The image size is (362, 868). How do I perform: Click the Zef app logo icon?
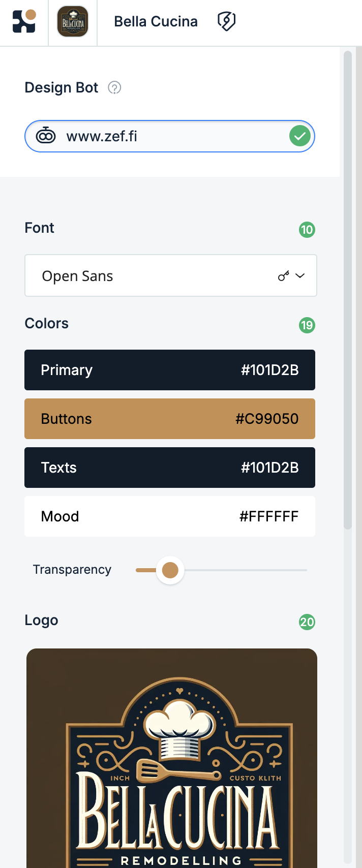(24, 21)
